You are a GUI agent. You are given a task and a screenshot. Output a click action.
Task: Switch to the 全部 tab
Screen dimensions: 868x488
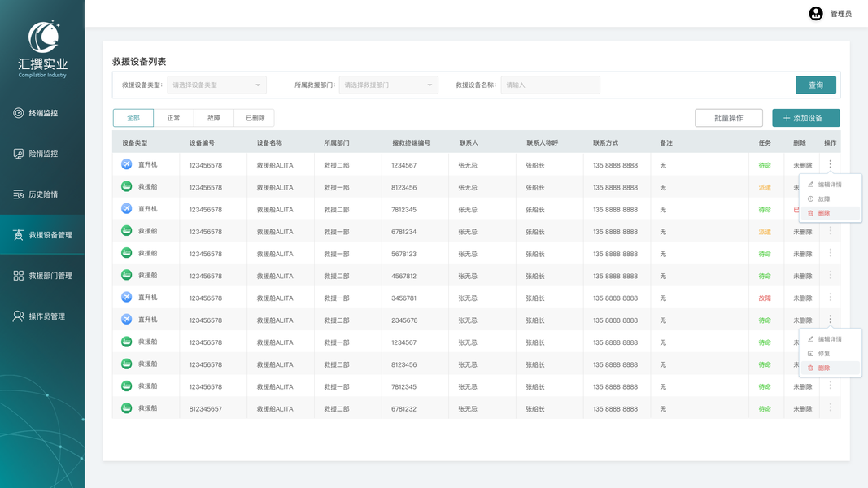pyautogui.click(x=133, y=118)
